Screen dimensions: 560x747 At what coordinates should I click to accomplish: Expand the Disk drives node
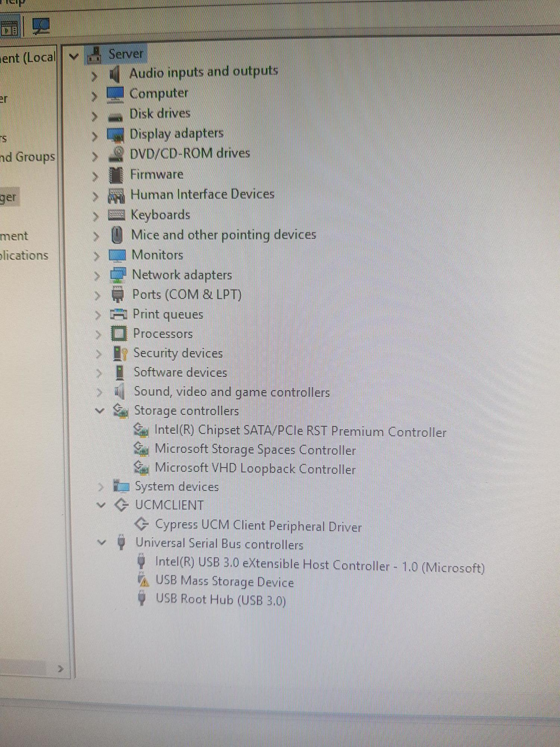94,117
